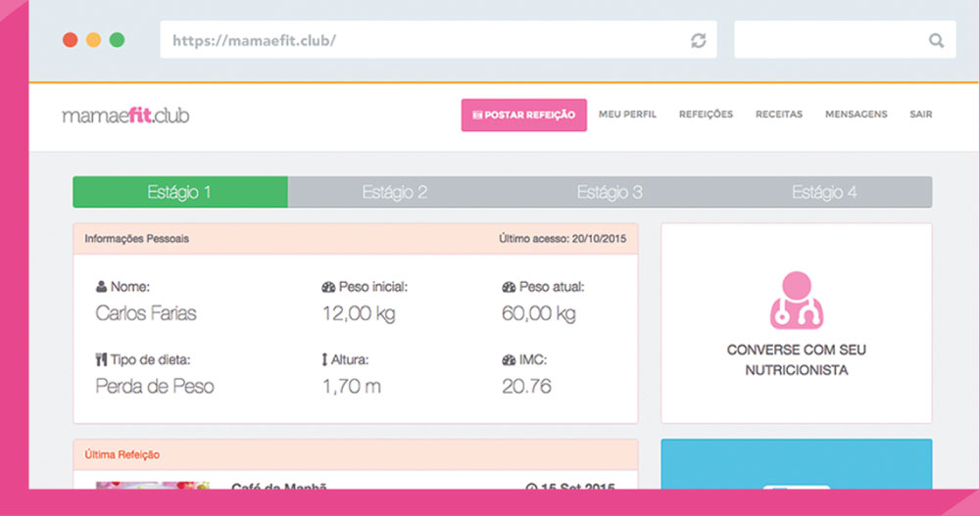Switch to Estágio 4 tab
The image size is (980, 516).
pos(824,192)
